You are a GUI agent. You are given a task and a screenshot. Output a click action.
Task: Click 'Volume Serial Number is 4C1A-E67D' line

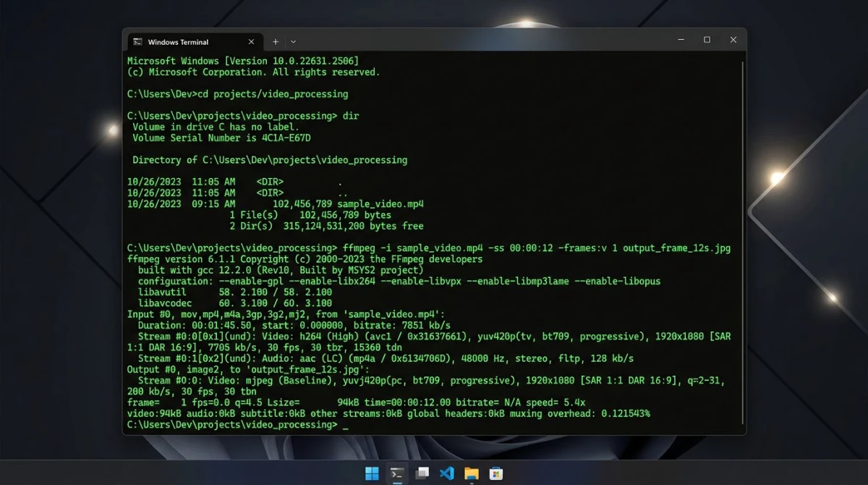coord(221,138)
